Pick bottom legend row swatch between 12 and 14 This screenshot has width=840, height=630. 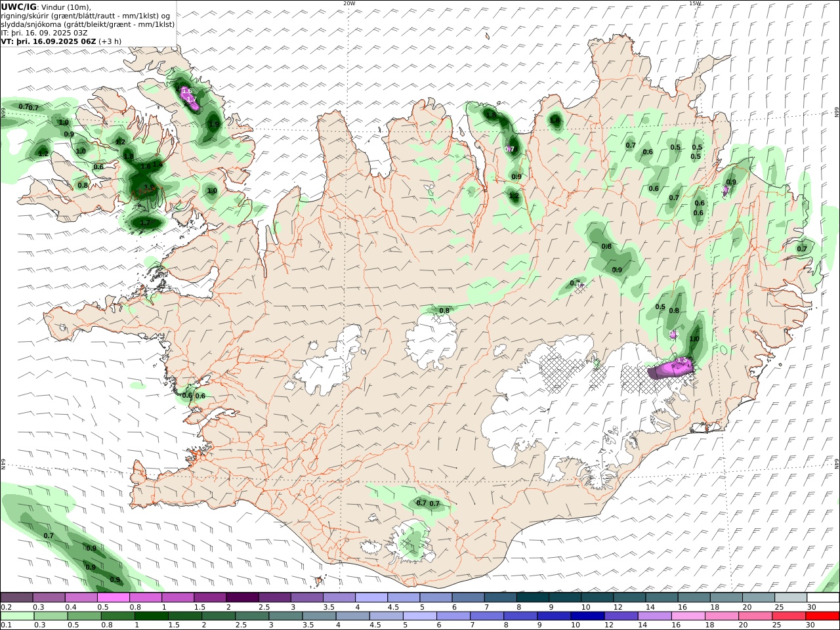620,616
